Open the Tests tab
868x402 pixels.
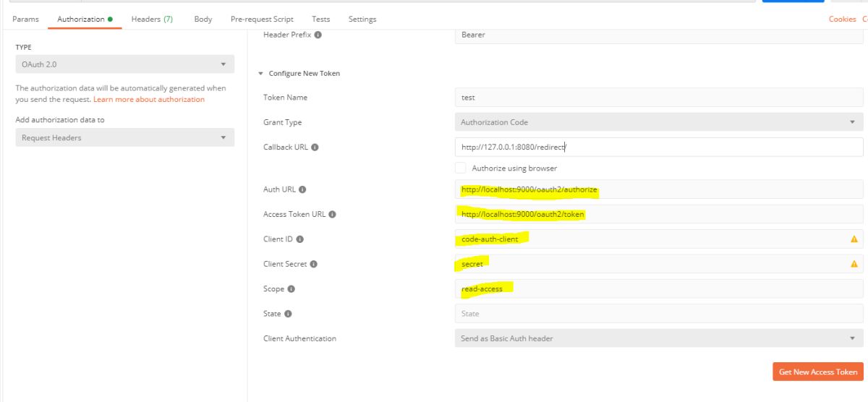pyautogui.click(x=321, y=20)
